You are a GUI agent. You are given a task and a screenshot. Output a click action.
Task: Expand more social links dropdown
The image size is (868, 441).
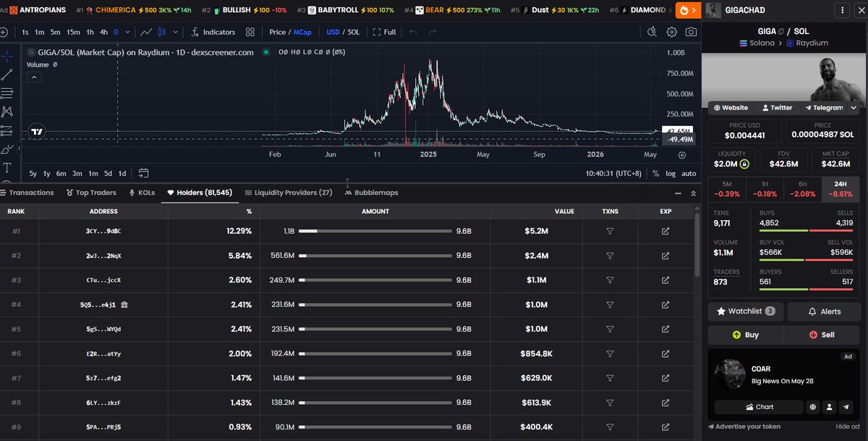(x=854, y=107)
